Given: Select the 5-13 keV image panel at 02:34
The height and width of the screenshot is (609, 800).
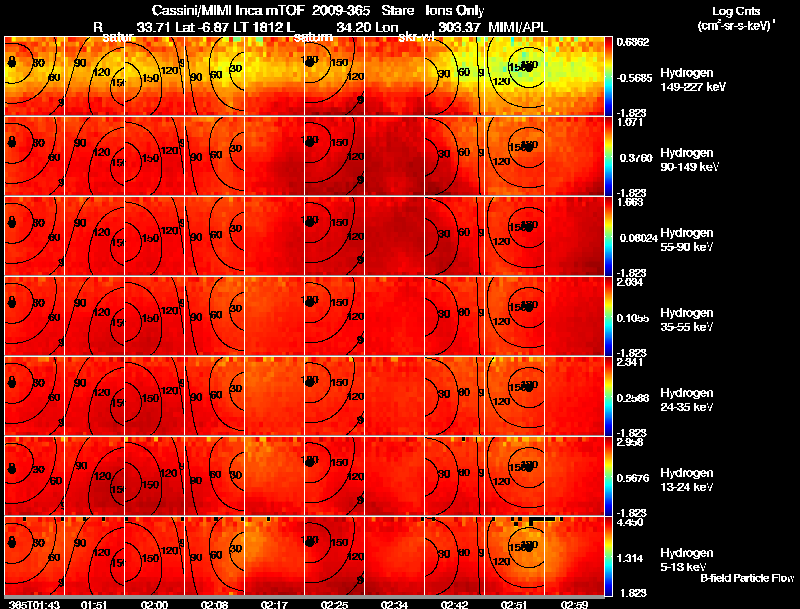Looking at the screenshot, I should pyautogui.click(x=394, y=556).
